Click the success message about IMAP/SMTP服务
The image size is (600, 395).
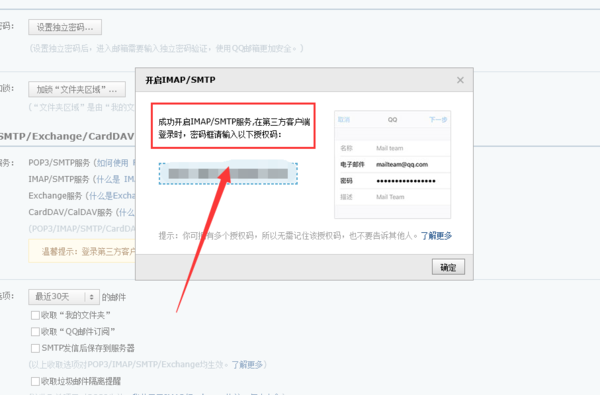(233, 128)
